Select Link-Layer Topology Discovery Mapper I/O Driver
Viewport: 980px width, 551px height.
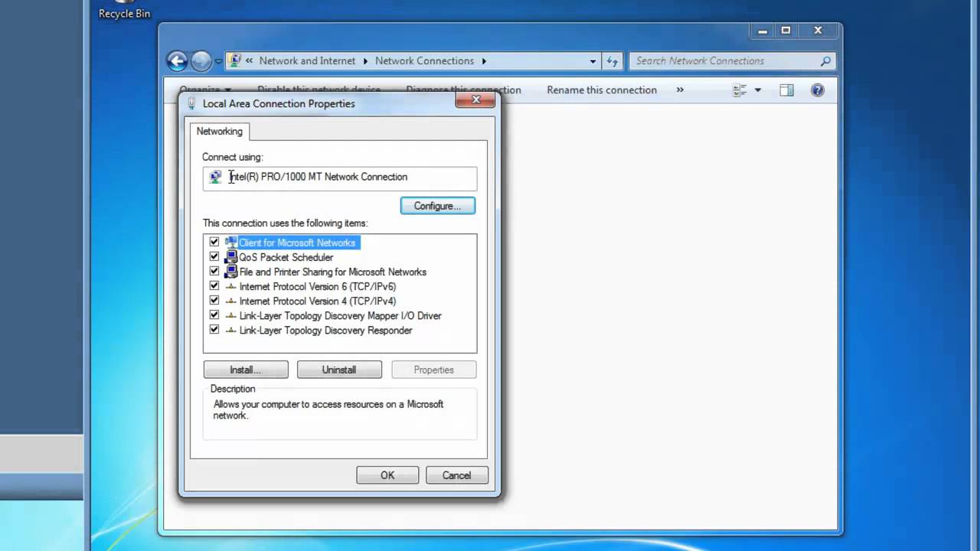(x=341, y=315)
